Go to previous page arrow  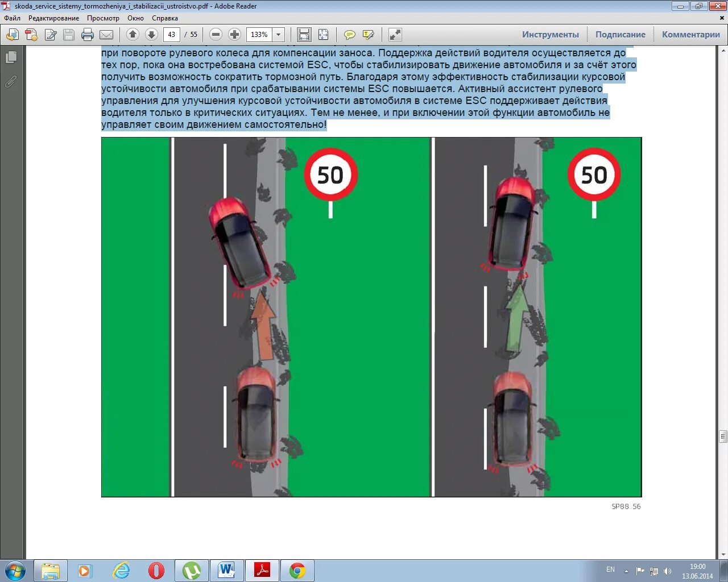coord(133,35)
